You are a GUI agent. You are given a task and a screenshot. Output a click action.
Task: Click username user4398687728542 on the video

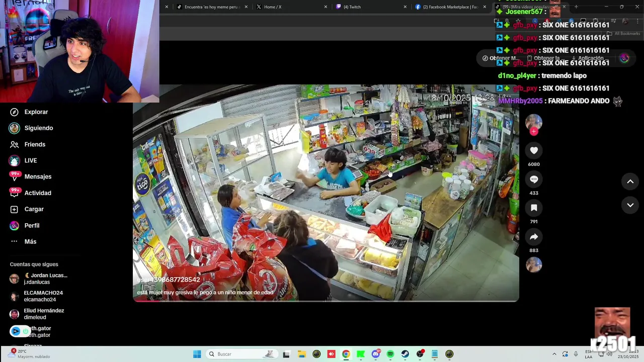pyautogui.click(x=169, y=280)
